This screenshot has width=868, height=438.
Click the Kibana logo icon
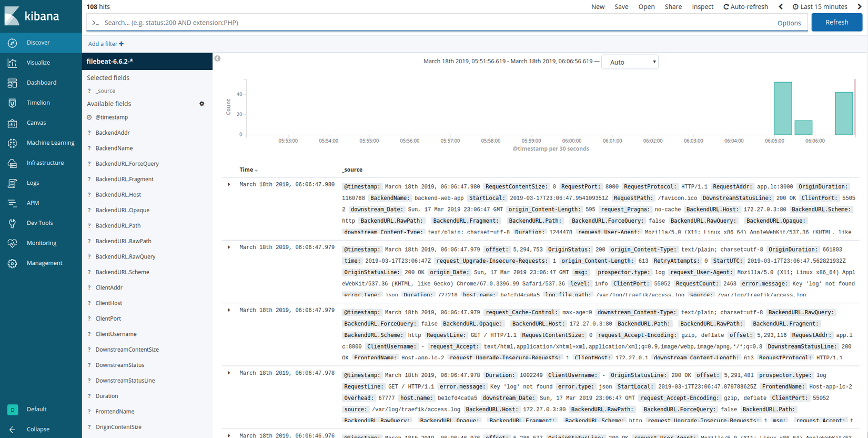tap(12, 16)
